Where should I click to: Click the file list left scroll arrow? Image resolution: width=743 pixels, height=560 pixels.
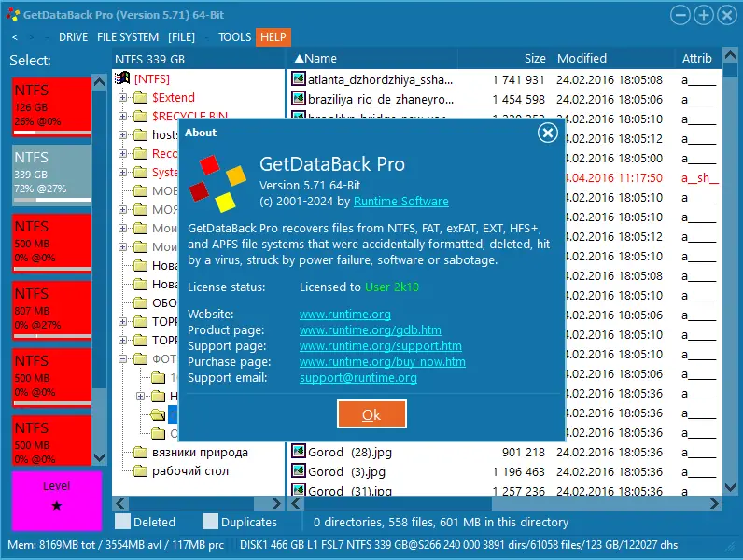(296, 503)
